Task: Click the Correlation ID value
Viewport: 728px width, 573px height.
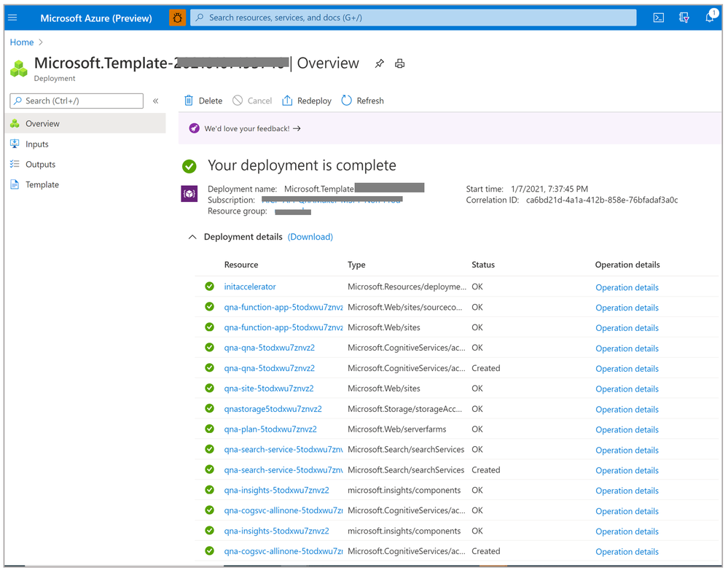Action: pos(602,200)
